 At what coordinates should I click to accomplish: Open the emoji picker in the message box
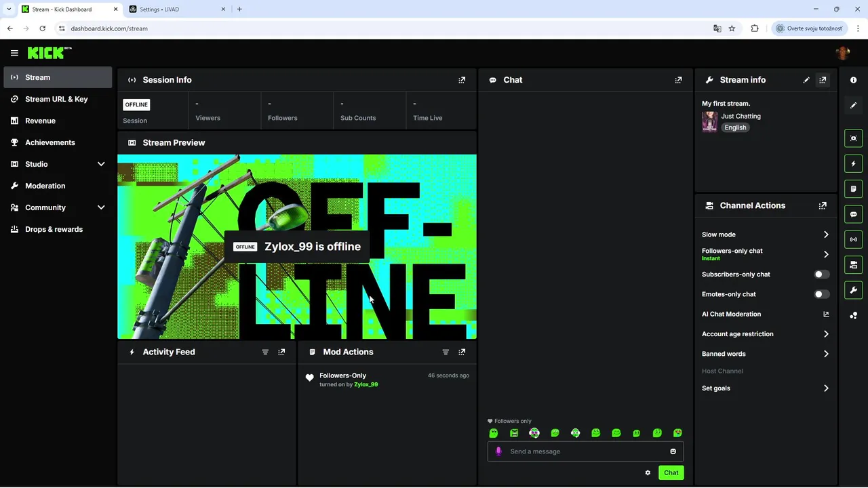[673, 451]
